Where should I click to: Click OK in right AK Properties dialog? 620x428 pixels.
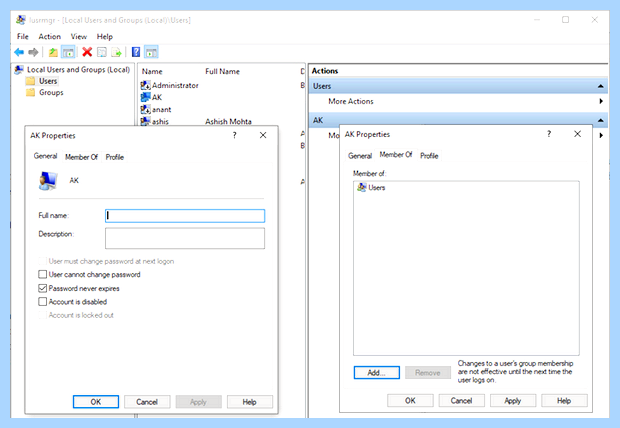410,400
